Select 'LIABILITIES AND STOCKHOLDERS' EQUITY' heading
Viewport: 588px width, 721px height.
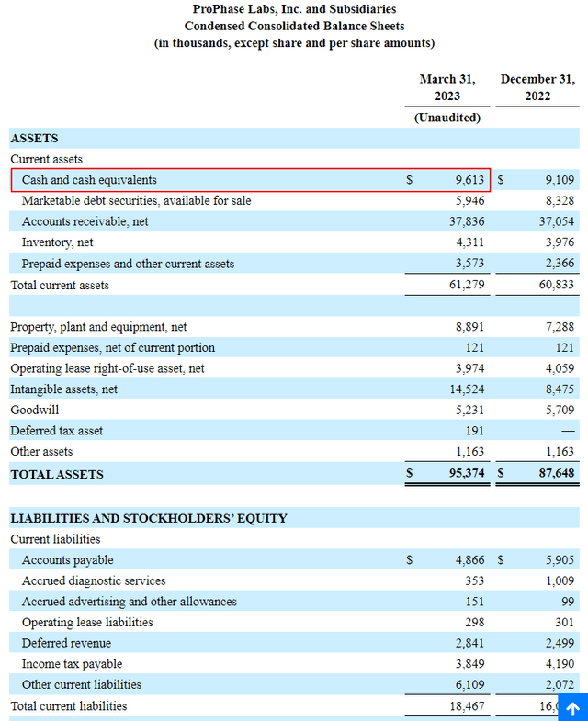click(x=149, y=519)
